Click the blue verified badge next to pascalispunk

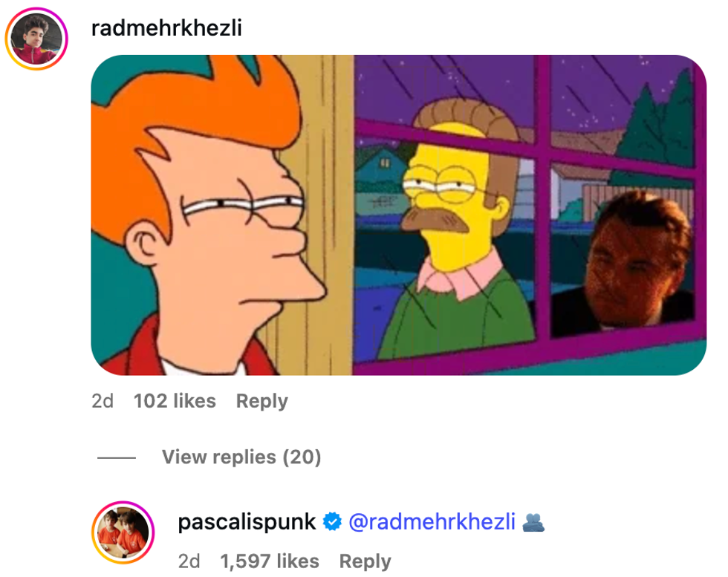pos(333,522)
